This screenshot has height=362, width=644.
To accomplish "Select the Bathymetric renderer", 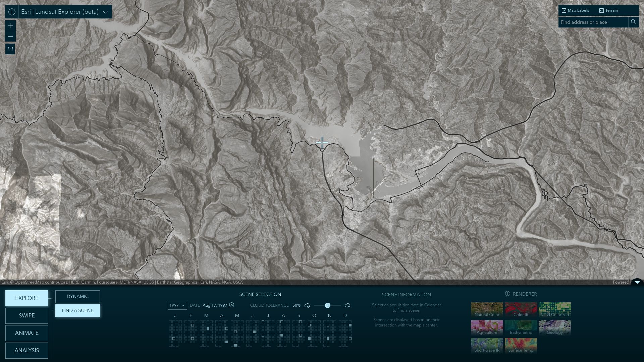I will pyautogui.click(x=521, y=328).
